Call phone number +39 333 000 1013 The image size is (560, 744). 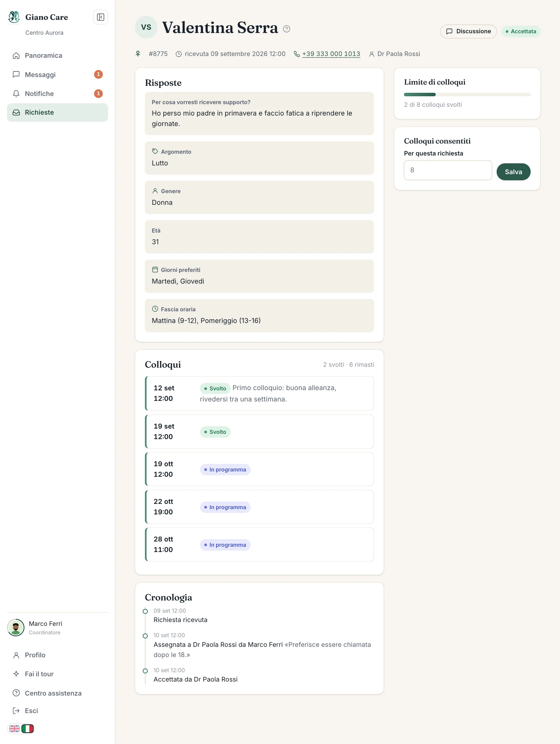pyautogui.click(x=331, y=54)
